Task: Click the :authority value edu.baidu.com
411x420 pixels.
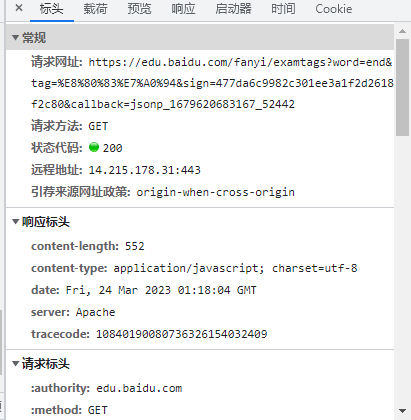Action: 139,388
